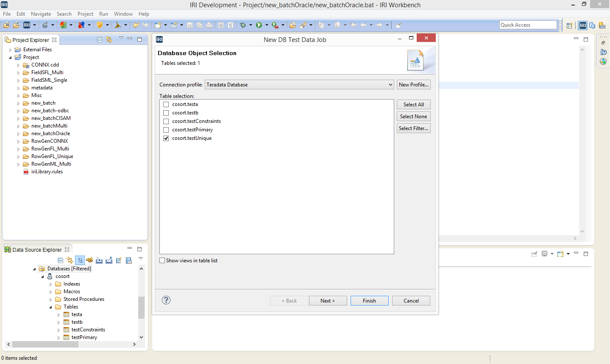Enable Show views in table list

[162, 261]
